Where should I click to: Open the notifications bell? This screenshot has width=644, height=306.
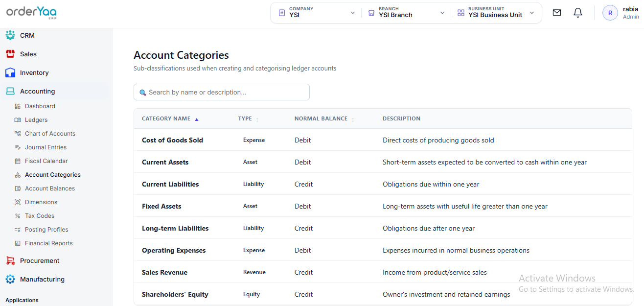578,13
